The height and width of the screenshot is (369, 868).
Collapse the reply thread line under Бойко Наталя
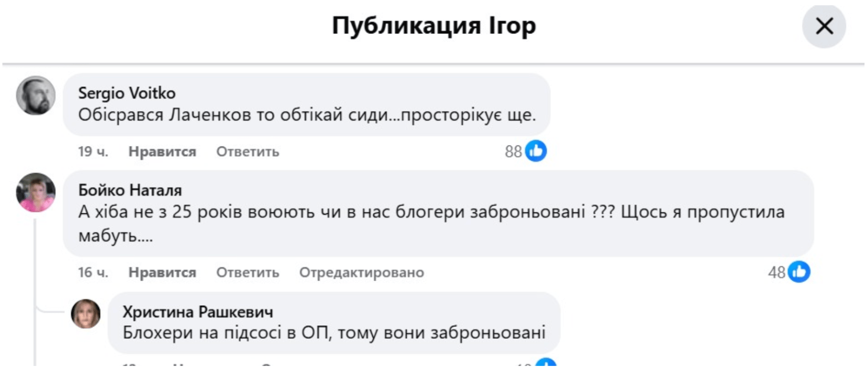pyautogui.click(x=34, y=288)
